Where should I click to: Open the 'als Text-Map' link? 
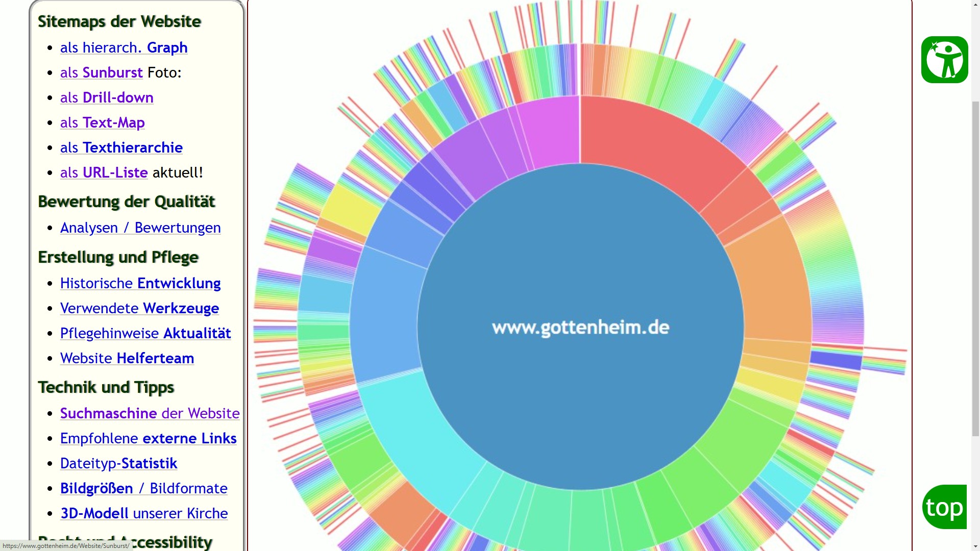pos(102,122)
